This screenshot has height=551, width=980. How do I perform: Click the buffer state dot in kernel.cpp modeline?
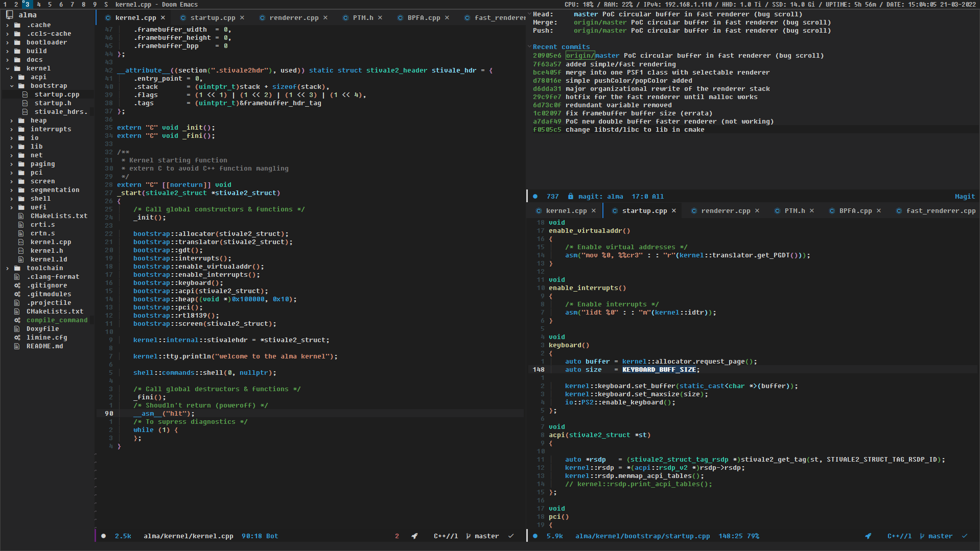click(103, 536)
